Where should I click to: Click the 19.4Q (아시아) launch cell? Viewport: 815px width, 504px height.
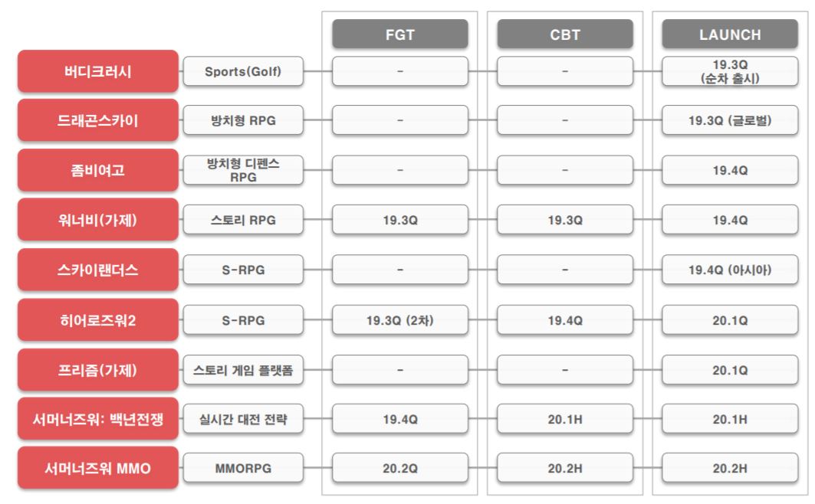click(730, 270)
